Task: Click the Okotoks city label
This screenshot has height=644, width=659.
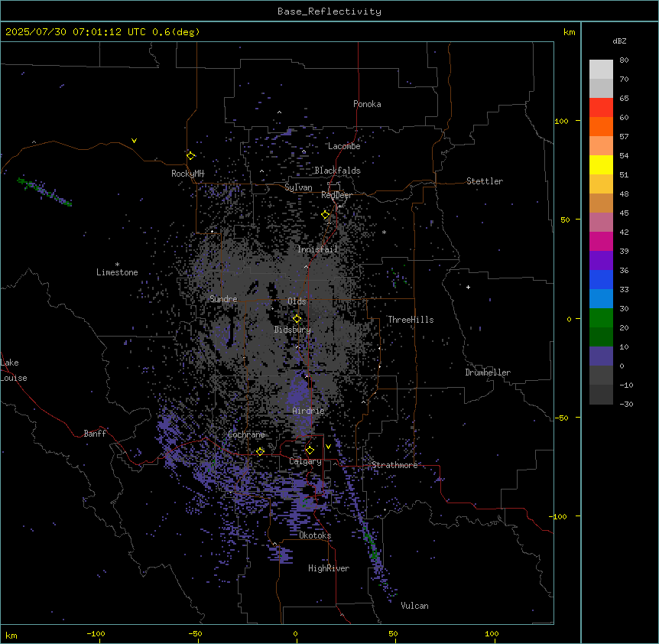Action: (x=315, y=535)
